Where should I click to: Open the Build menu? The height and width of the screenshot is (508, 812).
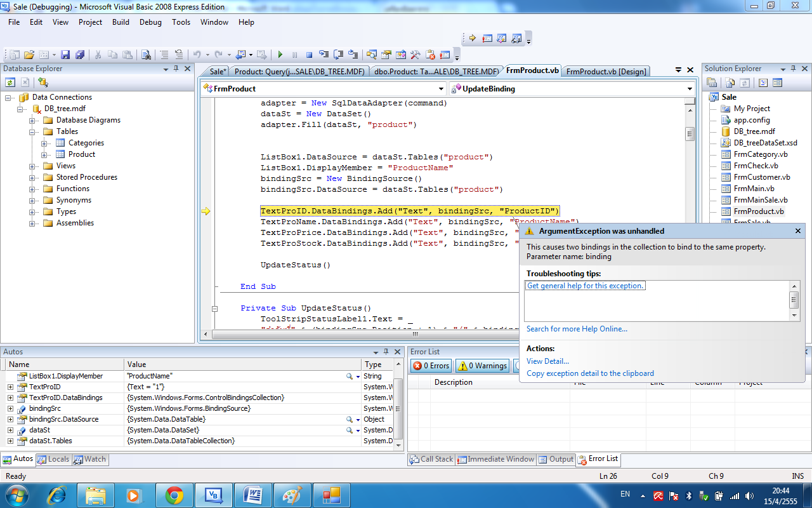coord(121,22)
